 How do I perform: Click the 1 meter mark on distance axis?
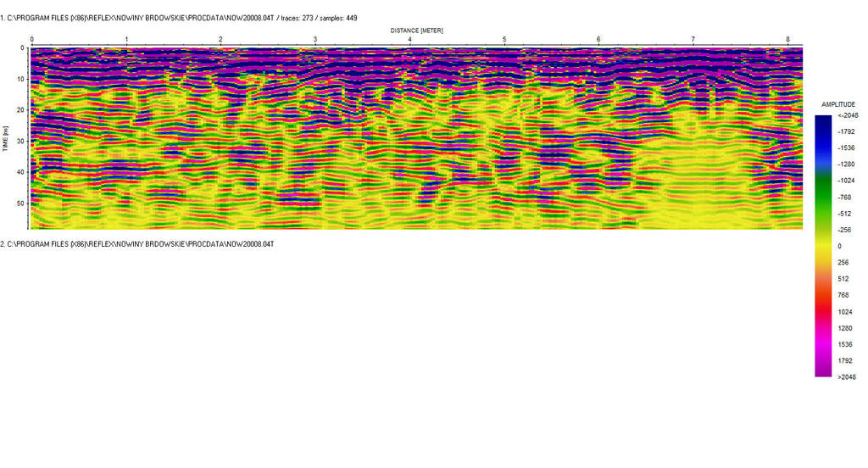(126, 40)
